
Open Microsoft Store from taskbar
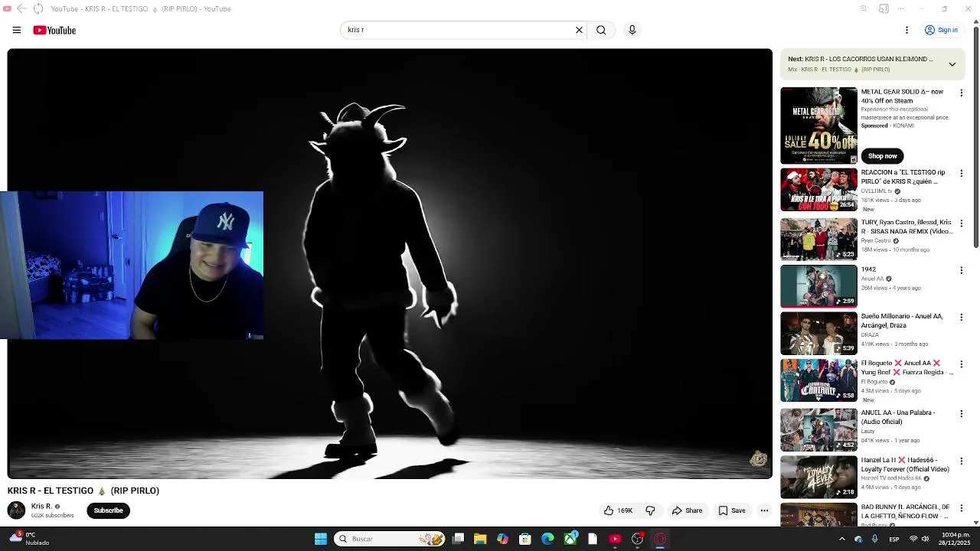click(525, 539)
